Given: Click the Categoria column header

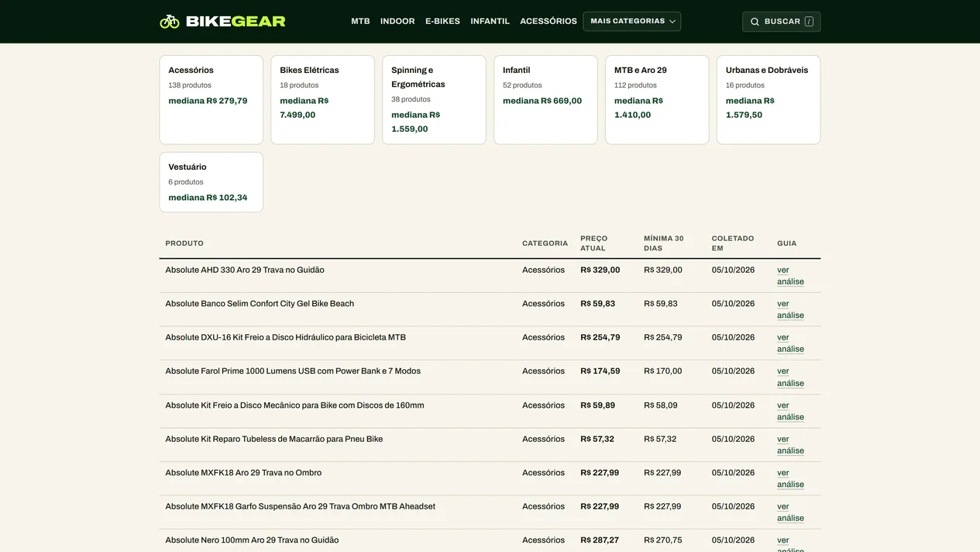Looking at the screenshot, I should click(545, 243).
